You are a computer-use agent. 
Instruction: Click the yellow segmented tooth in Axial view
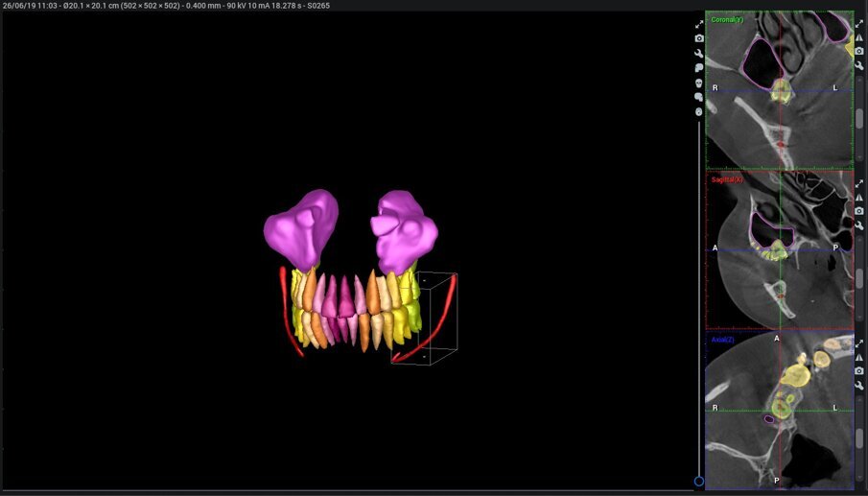click(795, 376)
